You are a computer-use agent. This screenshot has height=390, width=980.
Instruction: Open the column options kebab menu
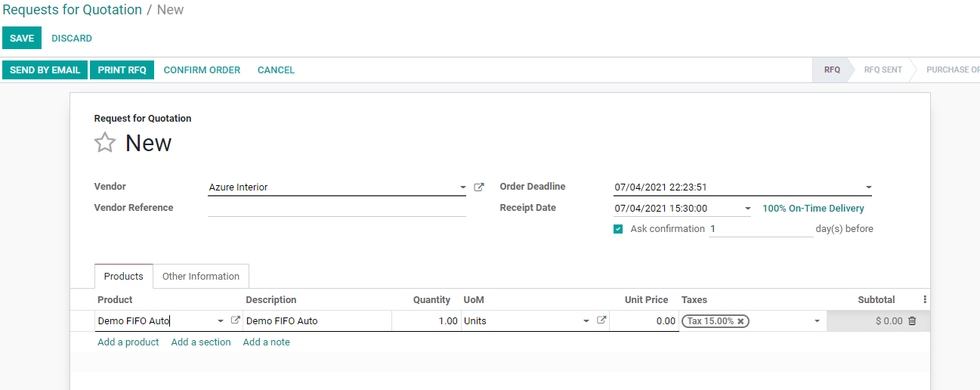[924, 300]
